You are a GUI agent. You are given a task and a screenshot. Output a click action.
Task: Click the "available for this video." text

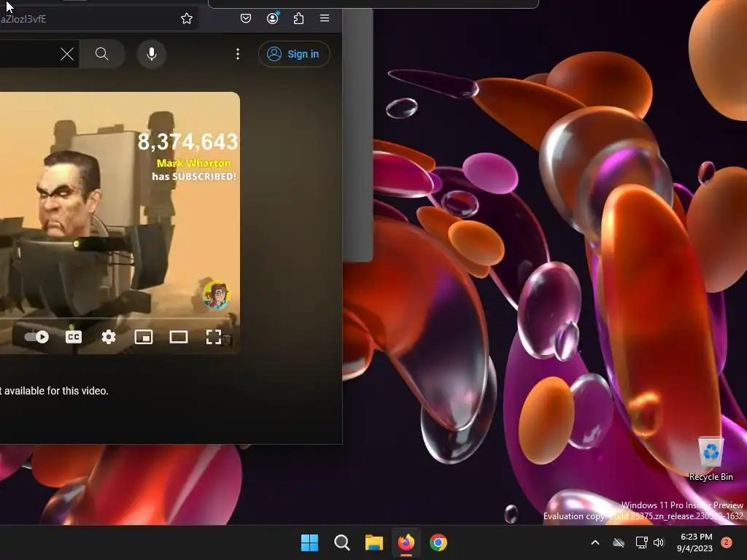click(x=56, y=391)
